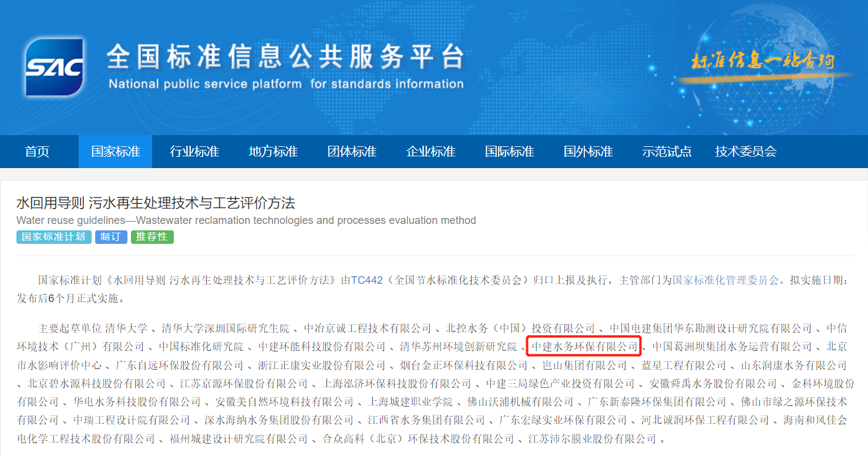
Task: Click 广东新泰隆环保集团有限公司
Action: pos(657,403)
